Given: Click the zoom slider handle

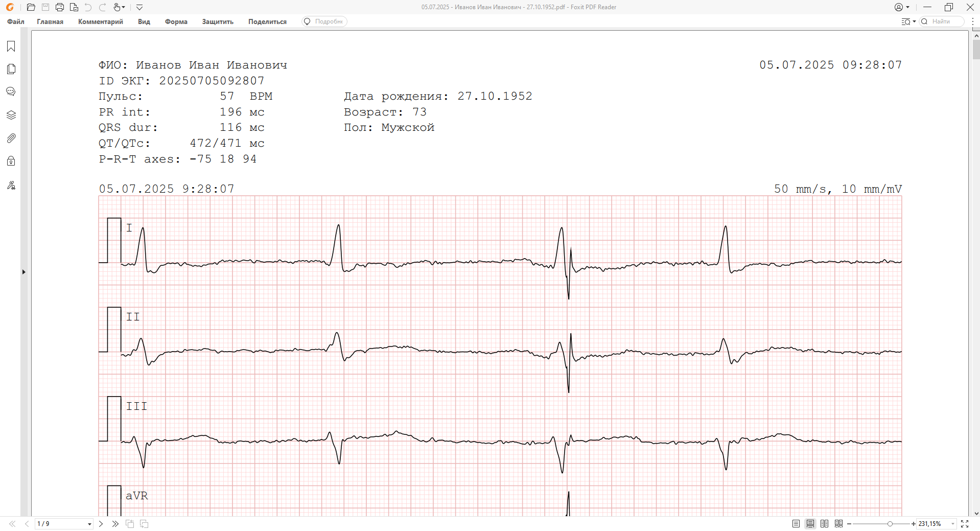Looking at the screenshot, I should point(890,524).
